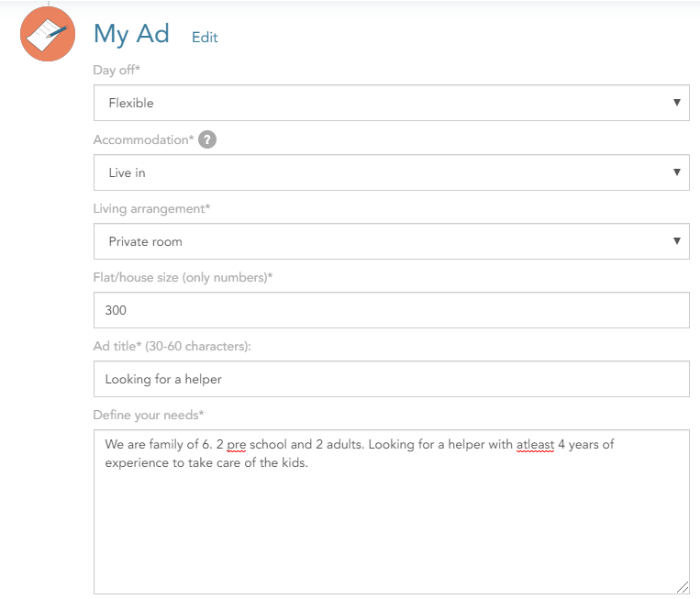Click the underlined word pre in textarea
Screen dimensions: 700x599
(237, 445)
